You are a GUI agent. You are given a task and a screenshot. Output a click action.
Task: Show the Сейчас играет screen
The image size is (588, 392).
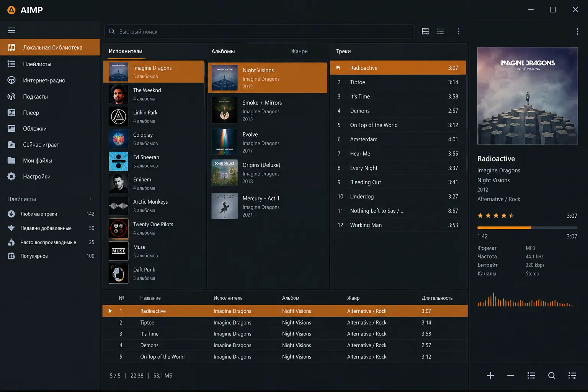click(x=50, y=145)
